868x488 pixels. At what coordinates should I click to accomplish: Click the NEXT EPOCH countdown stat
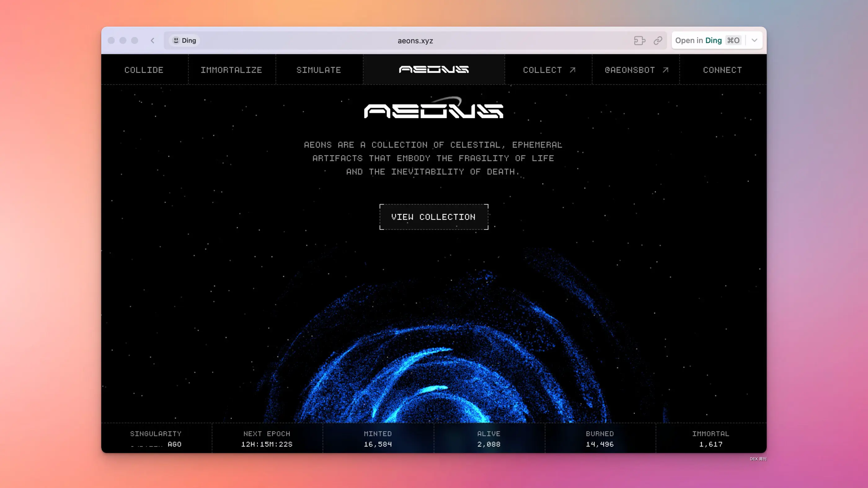coord(267,439)
